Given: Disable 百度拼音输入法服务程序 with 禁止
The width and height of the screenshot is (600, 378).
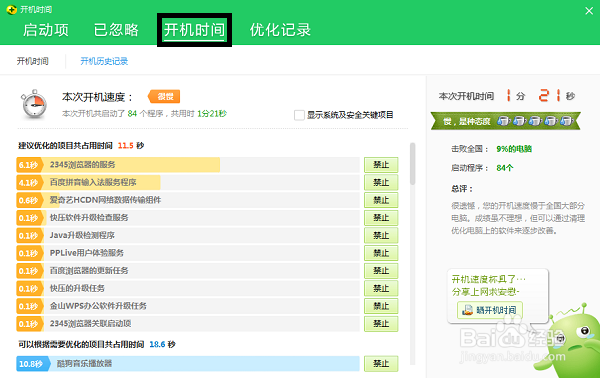Looking at the screenshot, I should click(x=381, y=182).
